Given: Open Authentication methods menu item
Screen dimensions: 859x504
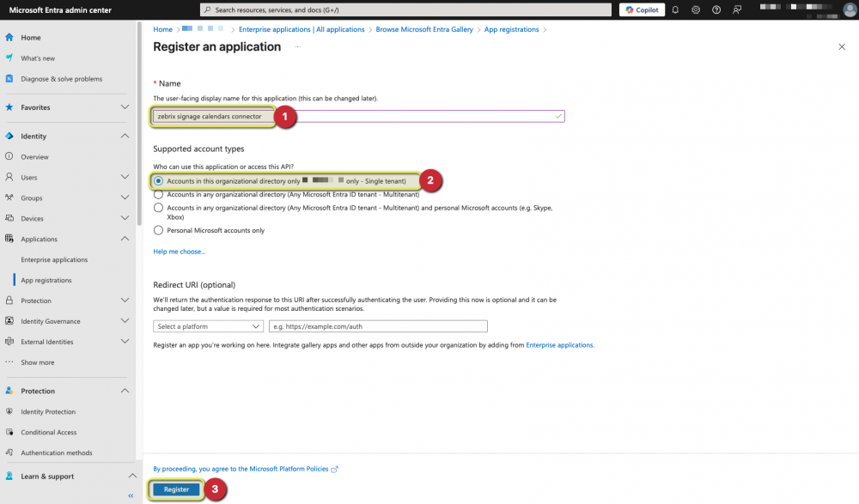Looking at the screenshot, I should [57, 452].
